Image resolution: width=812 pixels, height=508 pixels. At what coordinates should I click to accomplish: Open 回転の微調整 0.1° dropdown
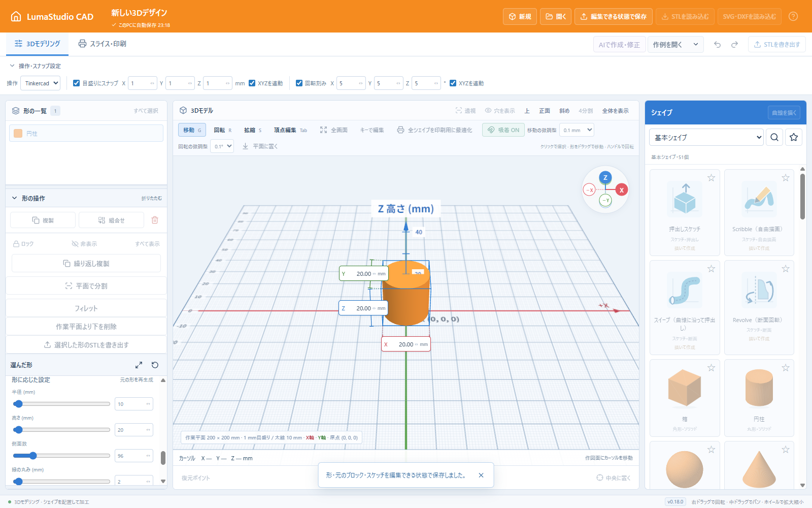(222, 146)
